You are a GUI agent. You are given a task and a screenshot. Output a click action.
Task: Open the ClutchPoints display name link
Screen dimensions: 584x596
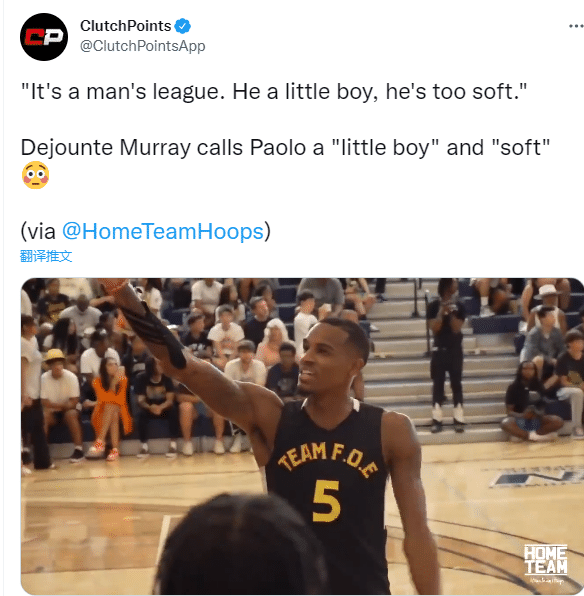125,26
